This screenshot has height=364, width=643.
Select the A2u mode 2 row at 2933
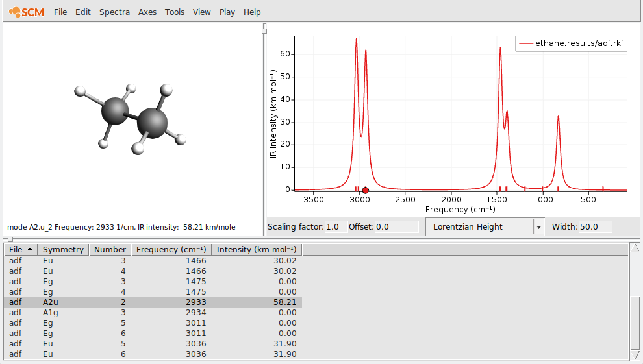point(153,302)
